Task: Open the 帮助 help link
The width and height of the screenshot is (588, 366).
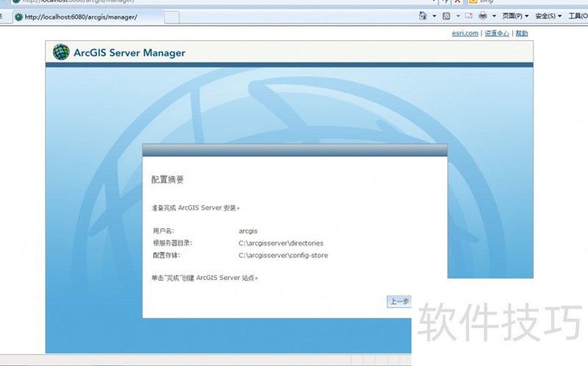Action: (521, 33)
